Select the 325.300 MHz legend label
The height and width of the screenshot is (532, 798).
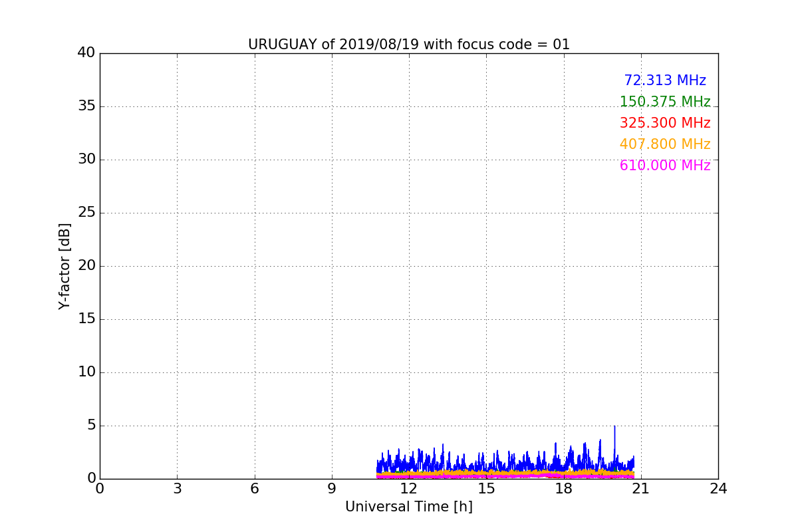[665, 123]
